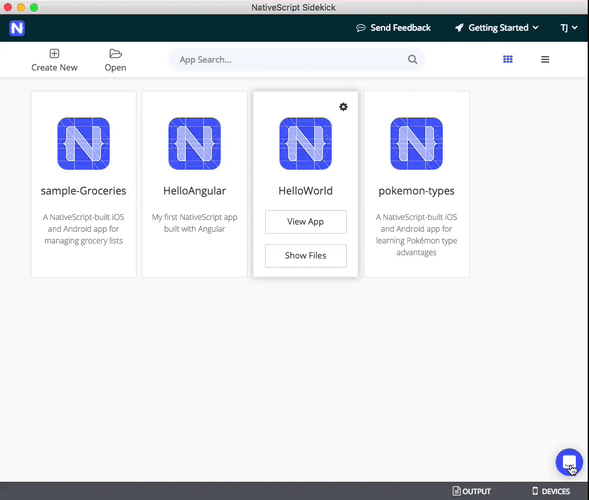Screen dimensions: 589x500
Task: Switch to grid view
Action: click(508, 59)
